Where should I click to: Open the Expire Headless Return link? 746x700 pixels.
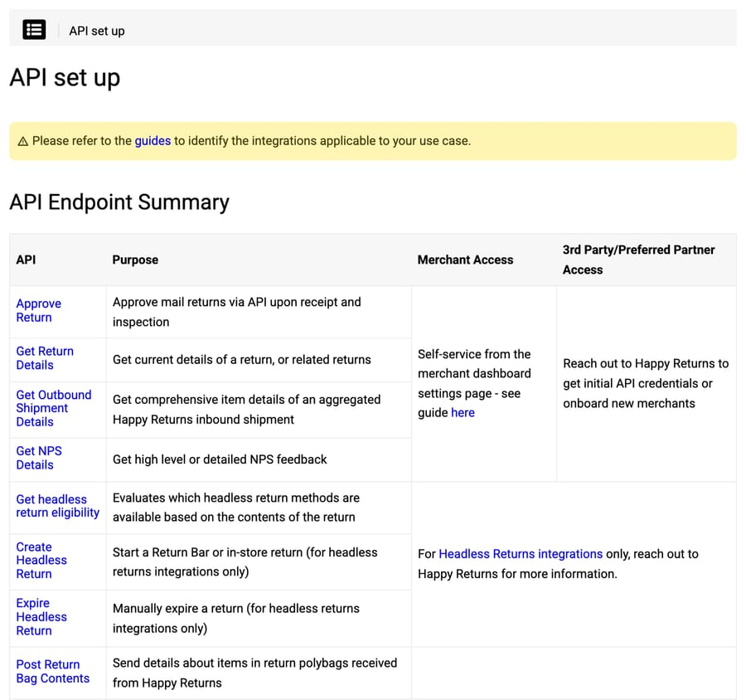pos(41,617)
